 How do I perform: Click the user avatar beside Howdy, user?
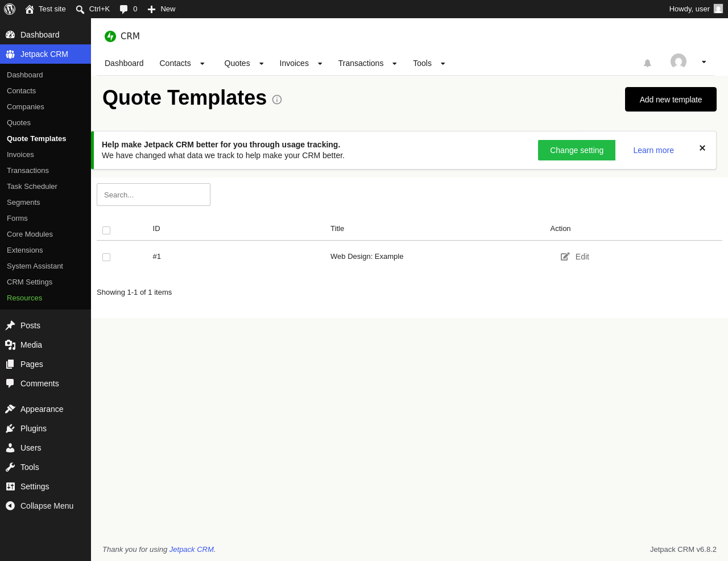(x=718, y=9)
